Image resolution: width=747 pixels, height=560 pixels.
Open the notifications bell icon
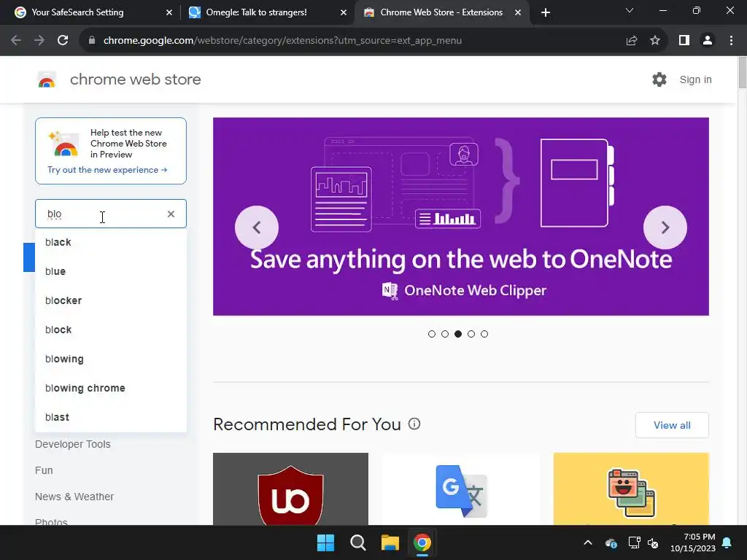(727, 542)
